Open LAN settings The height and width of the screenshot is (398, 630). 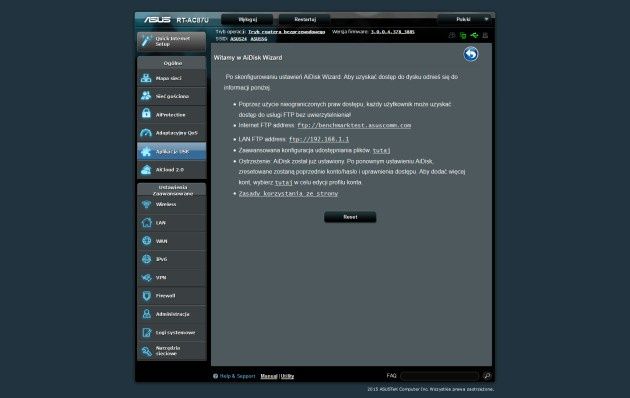pos(172,222)
